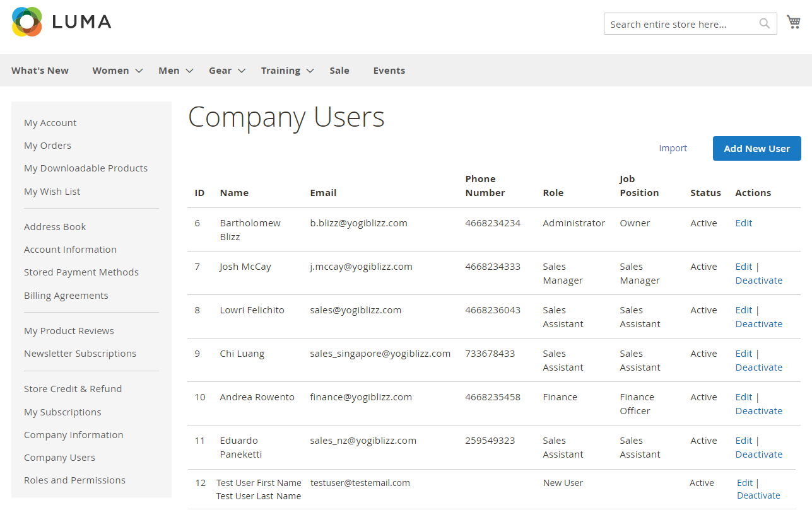Viewport: 812px width, 515px height.
Task: Expand the Gear menu chevron
Action: pos(241,71)
